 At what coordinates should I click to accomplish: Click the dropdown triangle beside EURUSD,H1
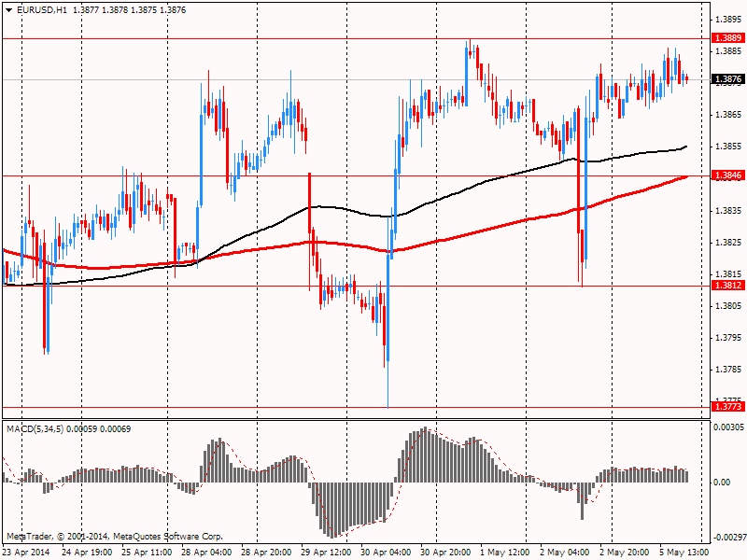(9, 10)
